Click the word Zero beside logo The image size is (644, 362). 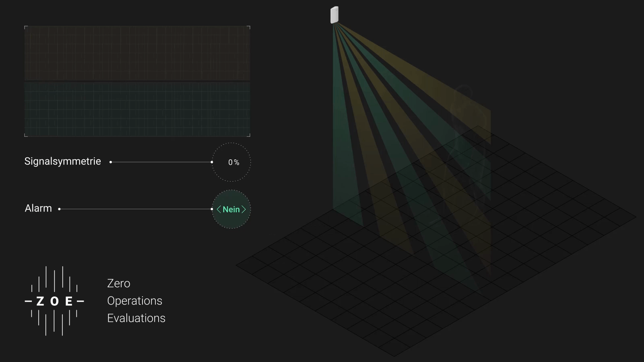click(x=118, y=284)
